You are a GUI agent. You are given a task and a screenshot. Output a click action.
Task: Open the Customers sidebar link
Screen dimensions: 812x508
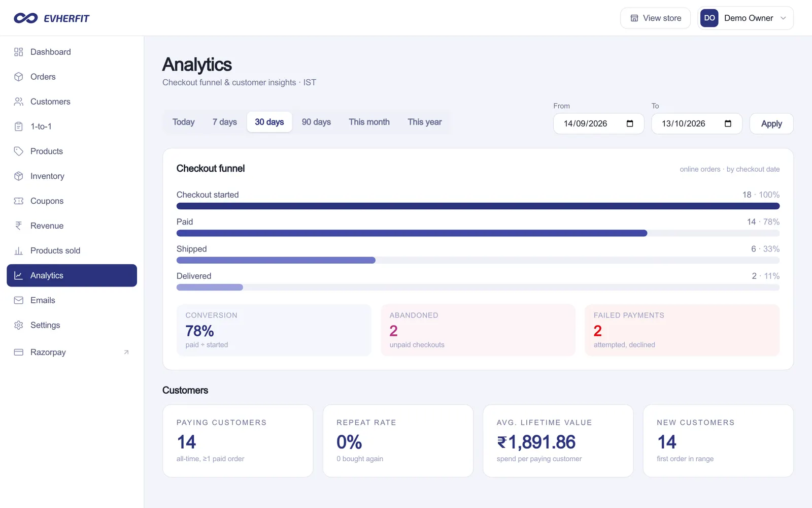coord(72,102)
